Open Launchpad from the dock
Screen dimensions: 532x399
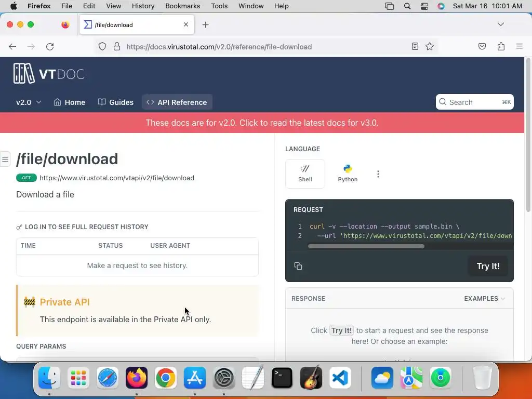point(78,378)
